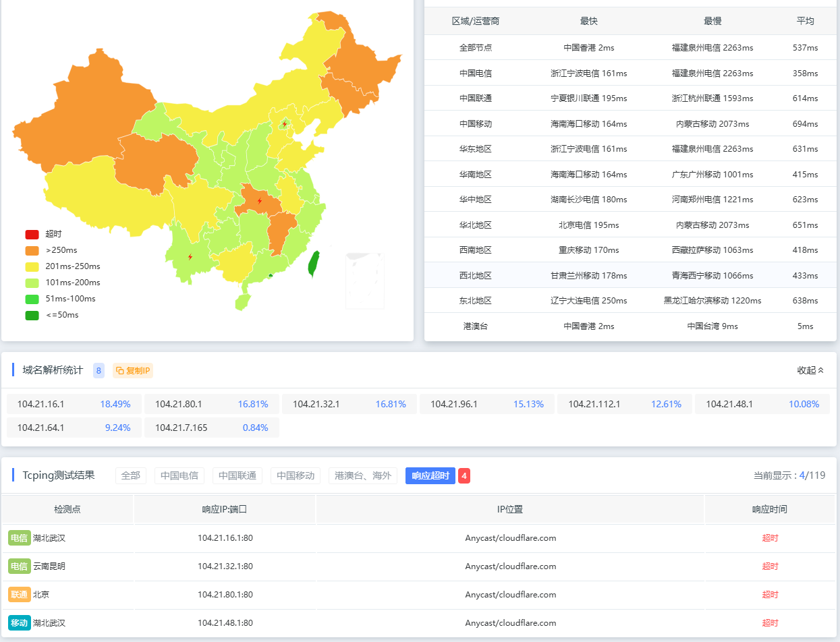Click the 18.49% percentage value
This screenshot has height=642, width=840.
point(115,405)
